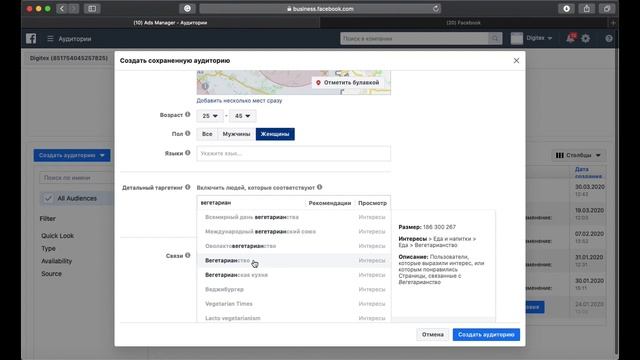Screen dimensions: 640x360
Task: Click Добавить несколько мест сразу link
Action: click(239, 100)
